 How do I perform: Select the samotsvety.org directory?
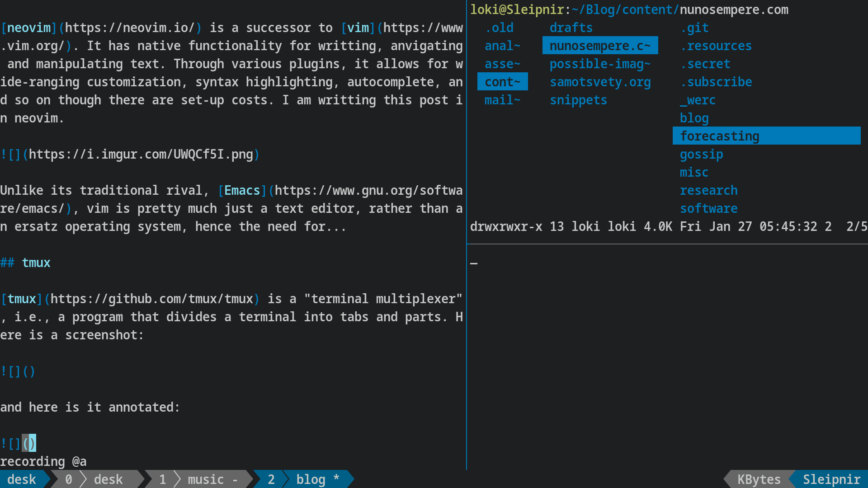[x=600, y=82]
